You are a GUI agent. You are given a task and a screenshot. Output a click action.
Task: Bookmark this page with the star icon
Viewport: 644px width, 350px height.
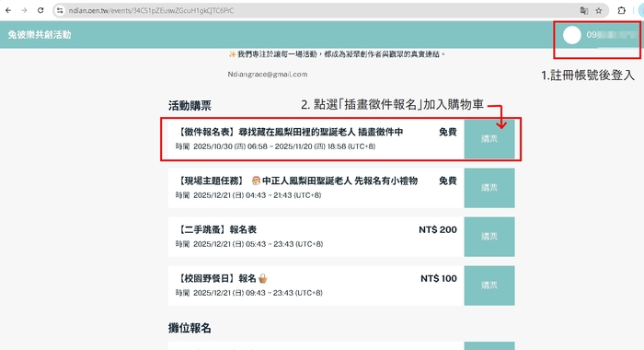point(599,11)
